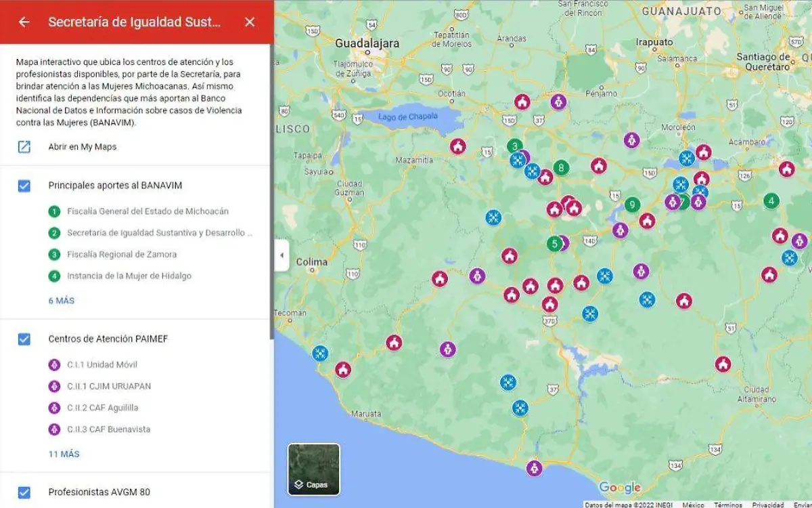
Task: Select Fiscalía Regional de Zamora entry
Action: 122,255
